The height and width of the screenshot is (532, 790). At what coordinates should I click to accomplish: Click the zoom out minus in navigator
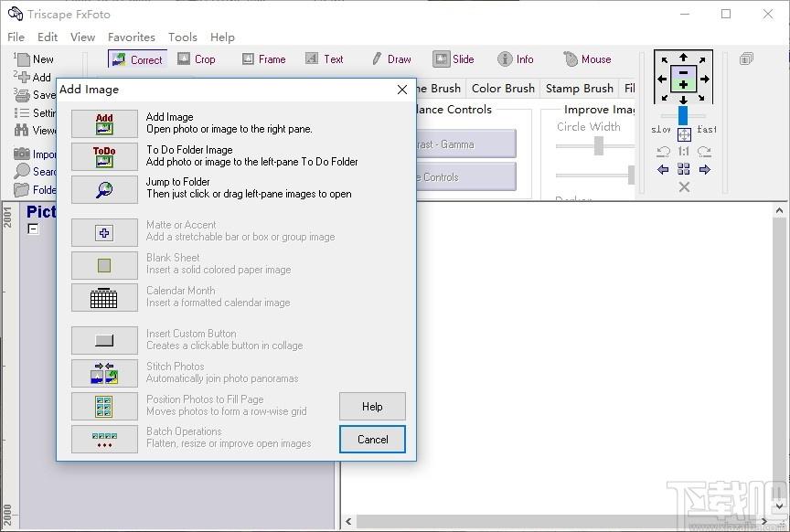coord(683,72)
